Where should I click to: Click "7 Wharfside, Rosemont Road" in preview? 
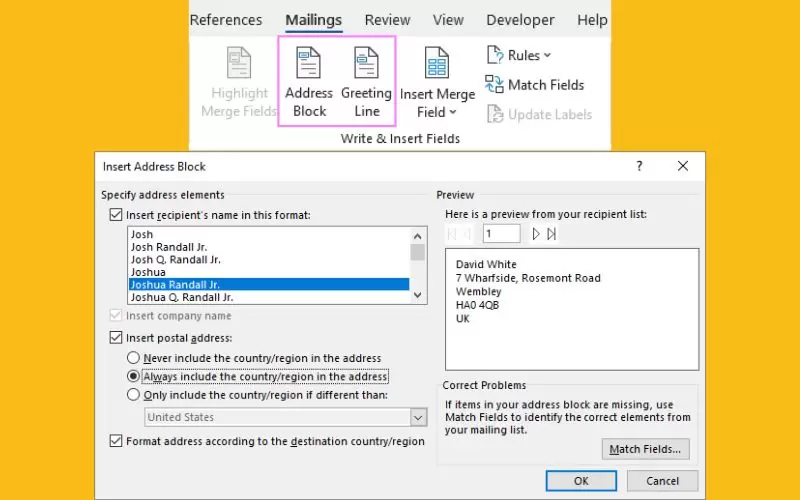click(528, 278)
